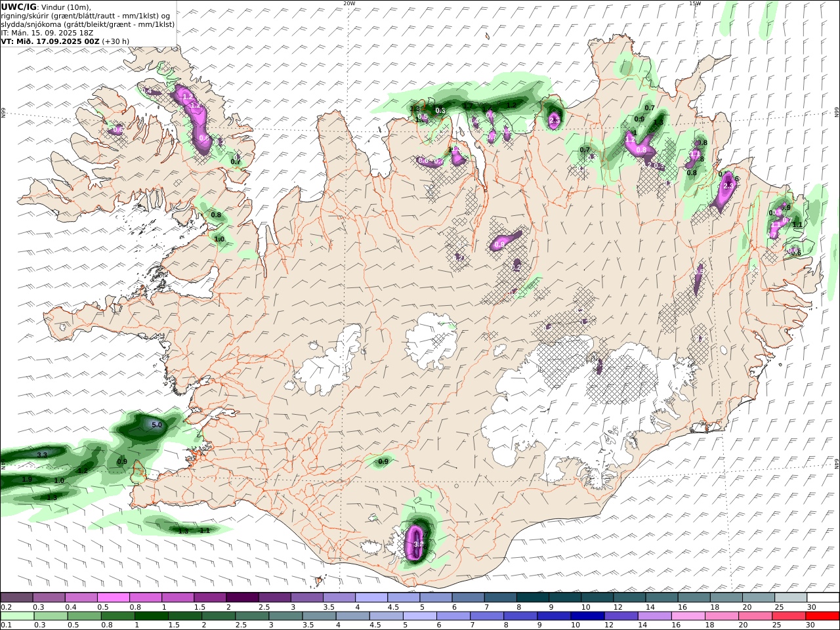Click the 'slydda/snjókoma' legend description line

click(x=88, y=24)
